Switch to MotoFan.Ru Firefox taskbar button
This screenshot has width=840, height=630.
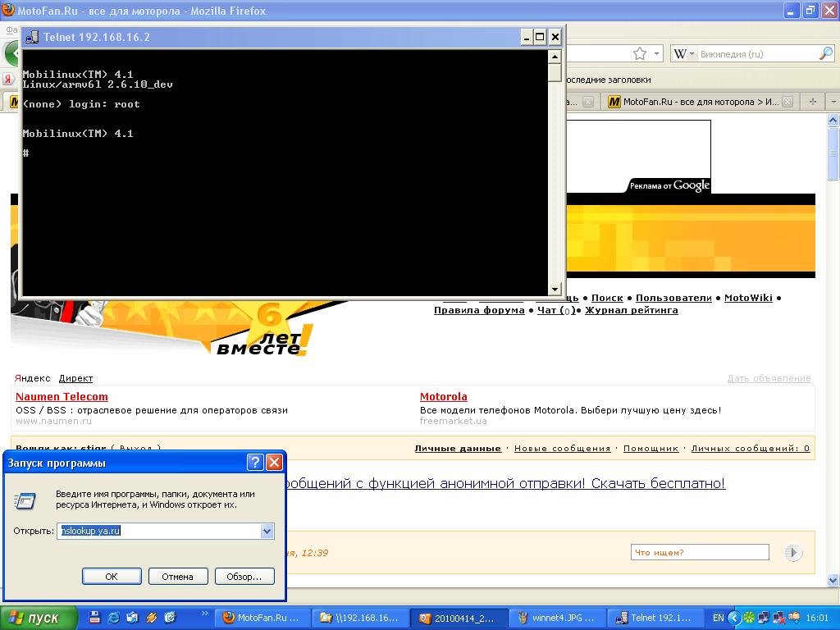[261, 619]
